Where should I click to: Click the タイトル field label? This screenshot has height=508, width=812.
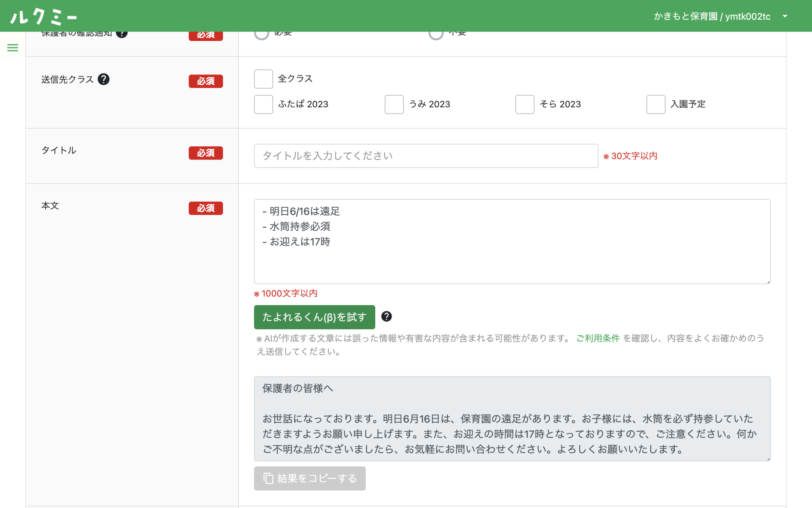pos(59,150)
